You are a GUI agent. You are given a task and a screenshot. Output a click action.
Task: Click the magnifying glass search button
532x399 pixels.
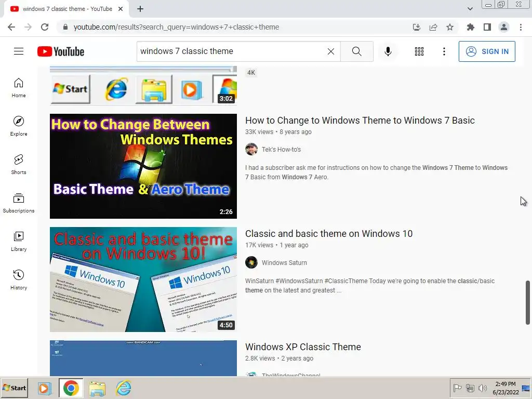(356, 51)
